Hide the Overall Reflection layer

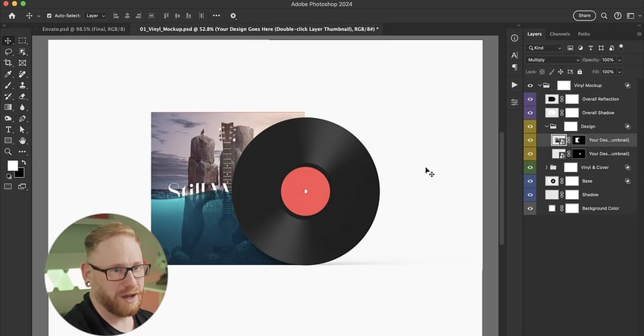pos(530,99)
